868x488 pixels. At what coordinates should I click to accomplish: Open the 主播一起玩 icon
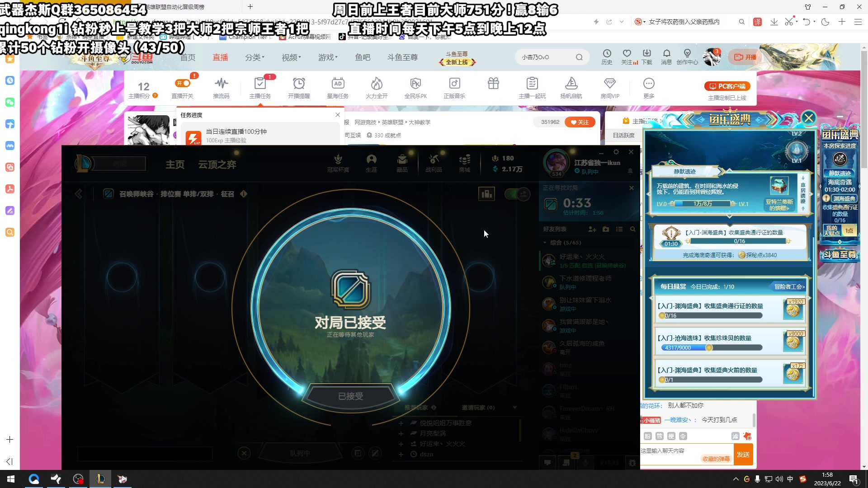tap(532, 87)
